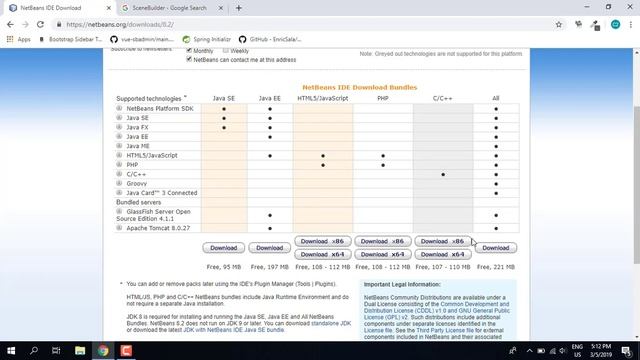Open Task View on the taskbar

(56, 351)
